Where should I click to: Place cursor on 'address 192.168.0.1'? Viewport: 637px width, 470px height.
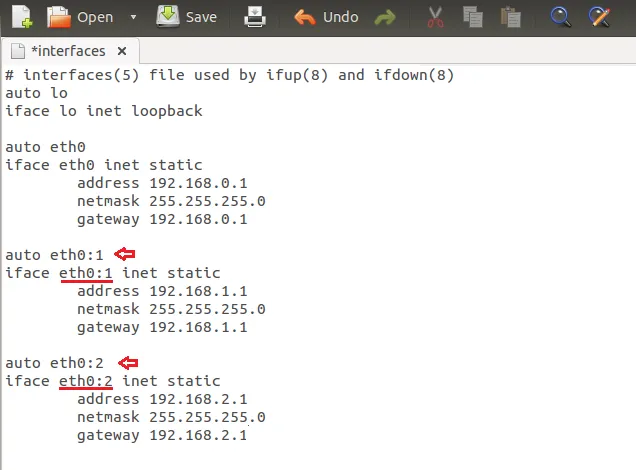161,183
